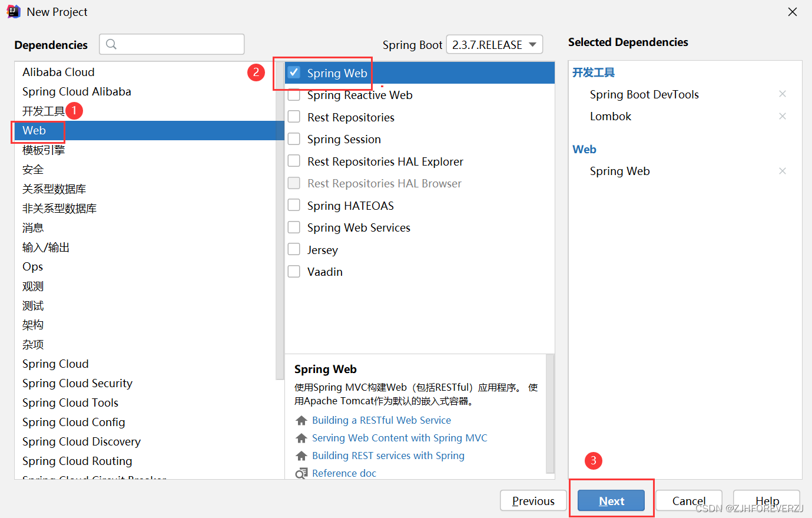
Task: Select Lombok in selected dependencies list
Action: 611,116
